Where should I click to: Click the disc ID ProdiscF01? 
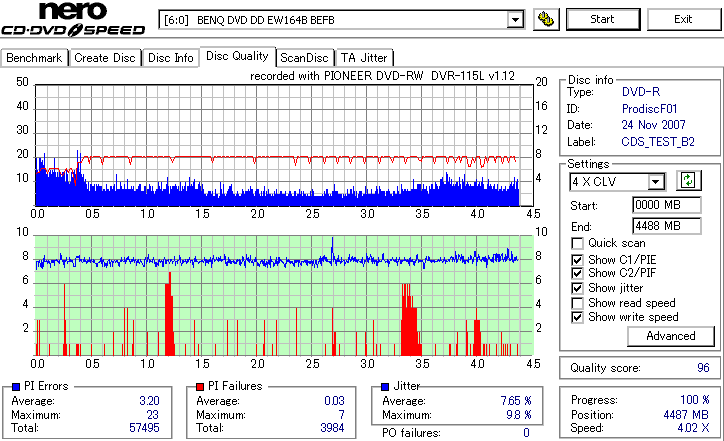[x=649, y=109]
